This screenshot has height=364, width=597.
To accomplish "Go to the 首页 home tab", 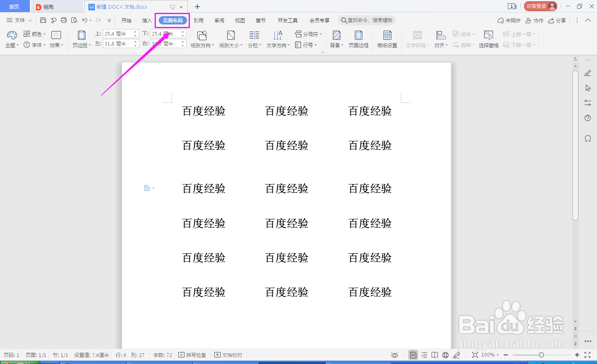I will (x=15, y=7).
